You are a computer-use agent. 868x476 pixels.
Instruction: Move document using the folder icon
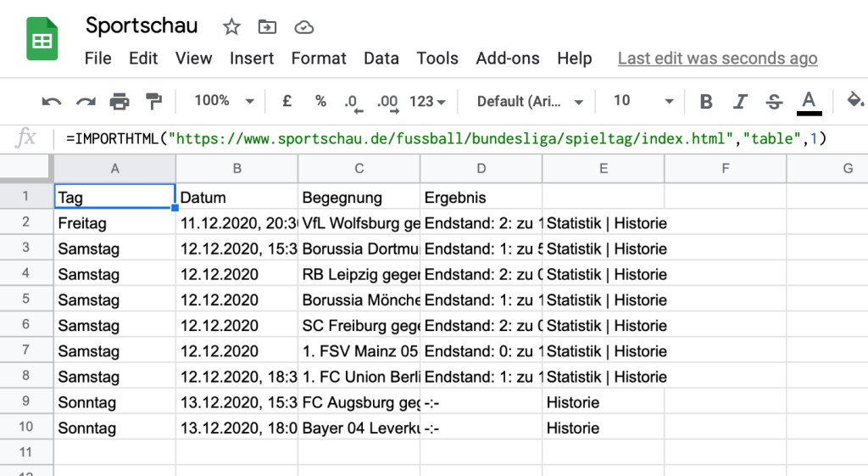(267, 26)
